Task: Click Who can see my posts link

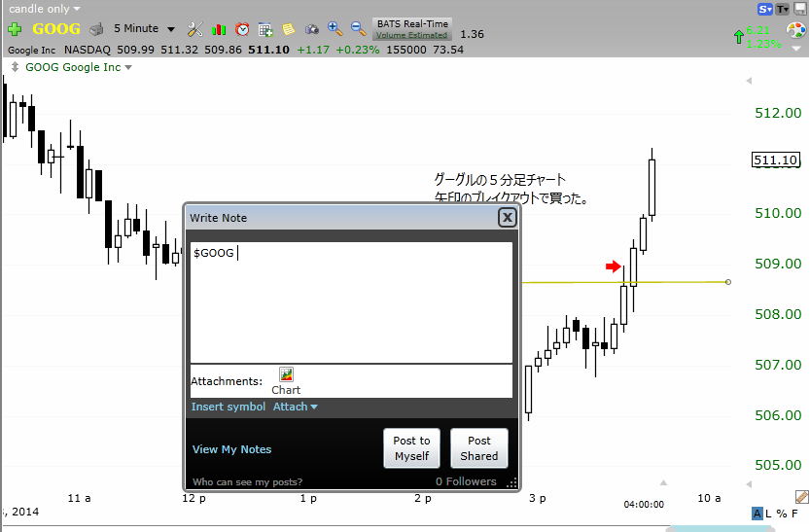Action: click(x=247, y=481)
